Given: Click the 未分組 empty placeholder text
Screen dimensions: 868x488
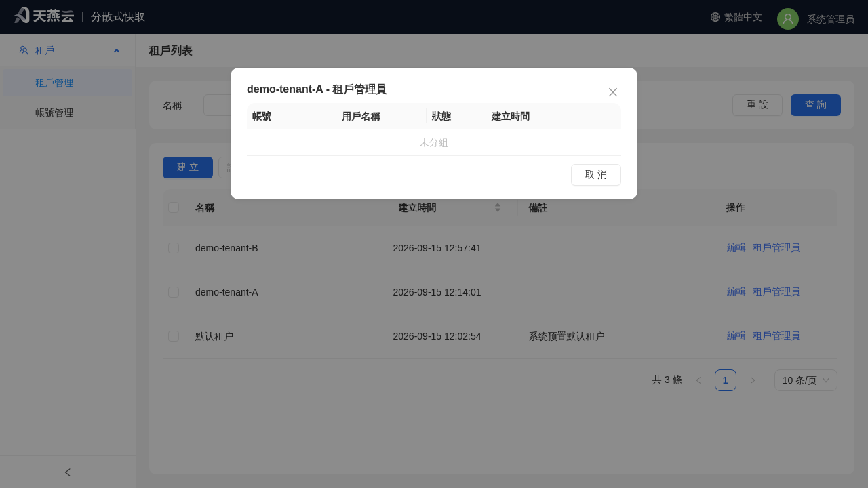Looking at the screenshot, I should [x=434, y=142].
